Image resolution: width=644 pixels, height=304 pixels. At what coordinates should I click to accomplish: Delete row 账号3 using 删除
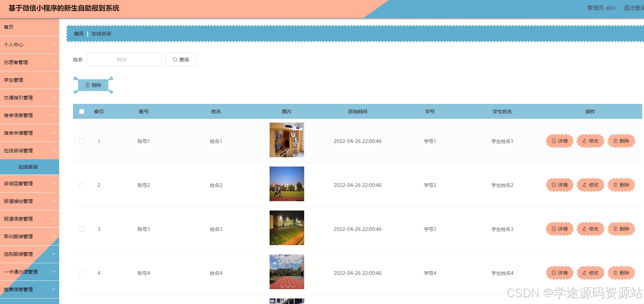click(x=621, y=229)
